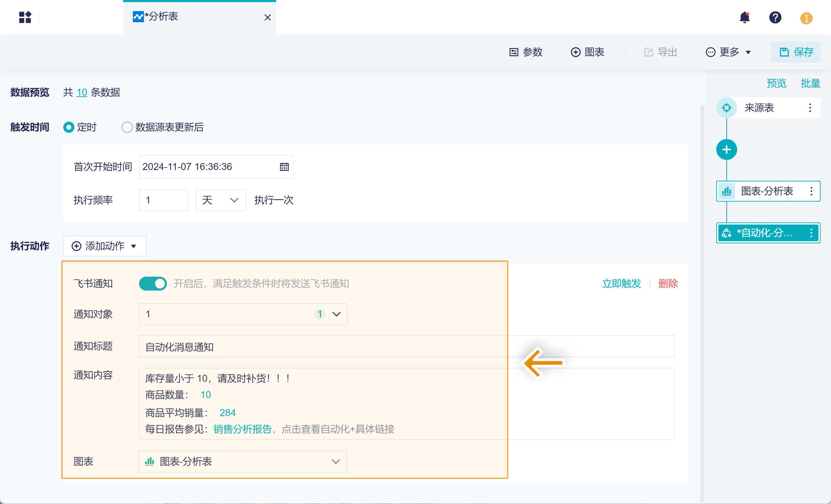Add a chart with the 图表 button
831x504 pixels.
(x=588, y=52)
